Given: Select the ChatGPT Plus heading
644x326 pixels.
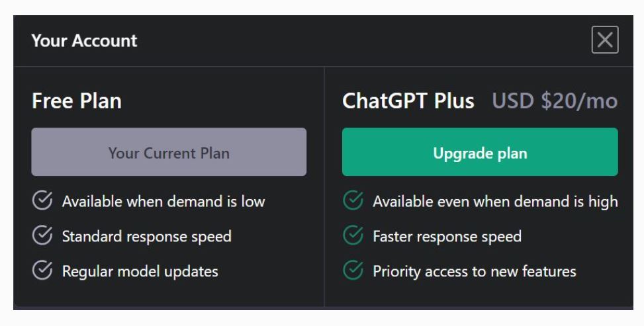Looking at the screenshot, I should (408, 101).
